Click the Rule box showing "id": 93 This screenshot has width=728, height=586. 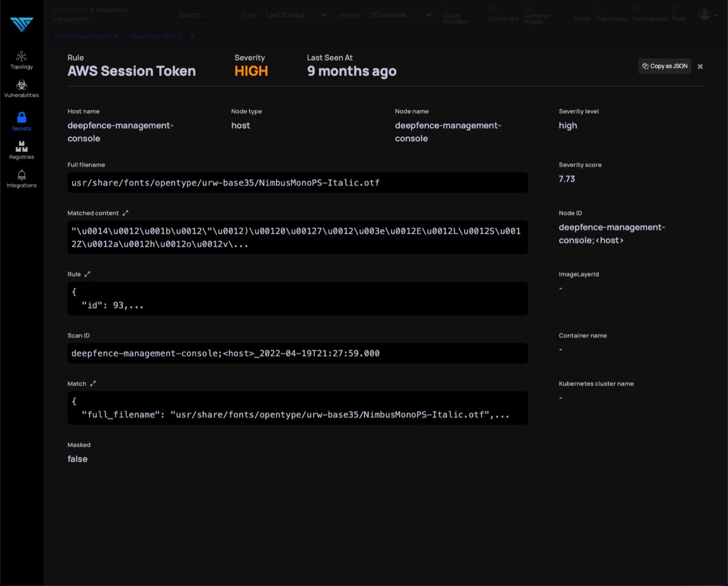point(297,298)
